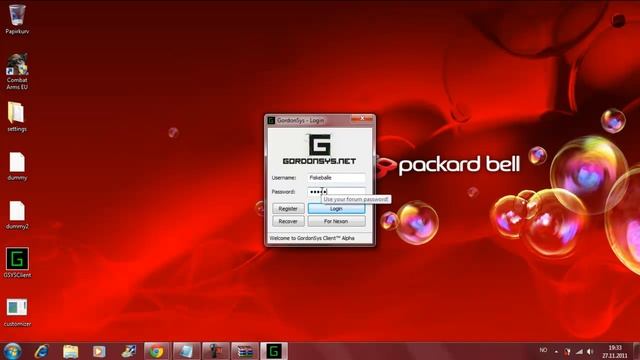
Task: Close the GordonSys Login window
Action: [x=362, y=118]
